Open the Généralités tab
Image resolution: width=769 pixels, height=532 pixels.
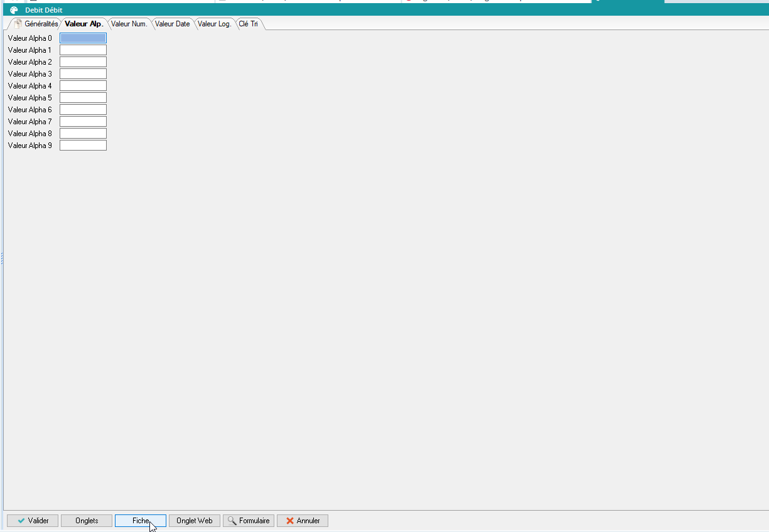pos(36,24)
